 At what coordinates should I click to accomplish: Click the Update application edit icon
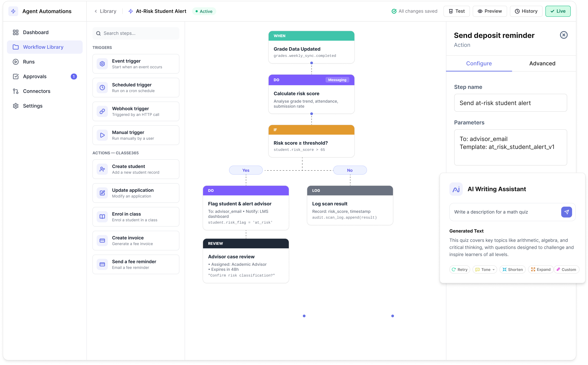102,193
